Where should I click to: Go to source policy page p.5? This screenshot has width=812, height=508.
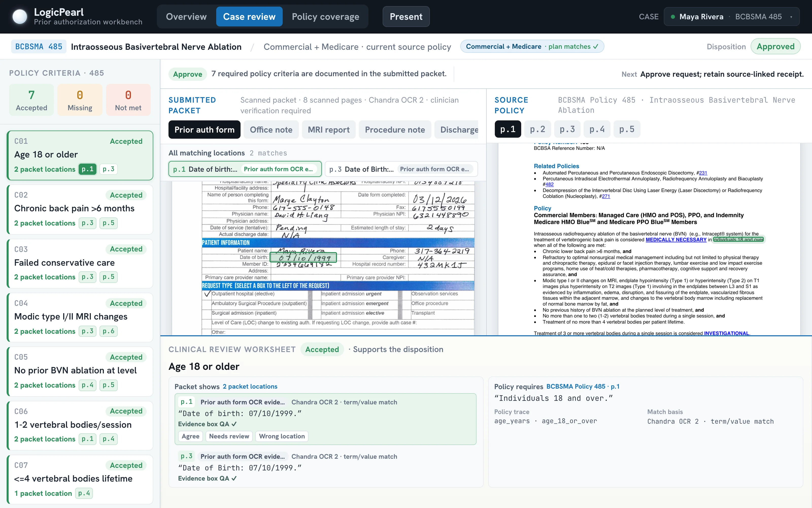pos(627,129)
